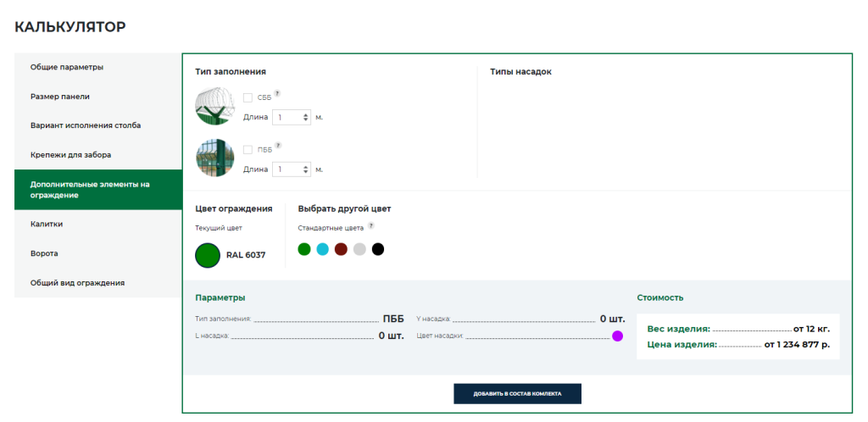Screen dimensions: 868x422
Task: Select the Крепежи для забора menu item
Action: coord(70,155)
